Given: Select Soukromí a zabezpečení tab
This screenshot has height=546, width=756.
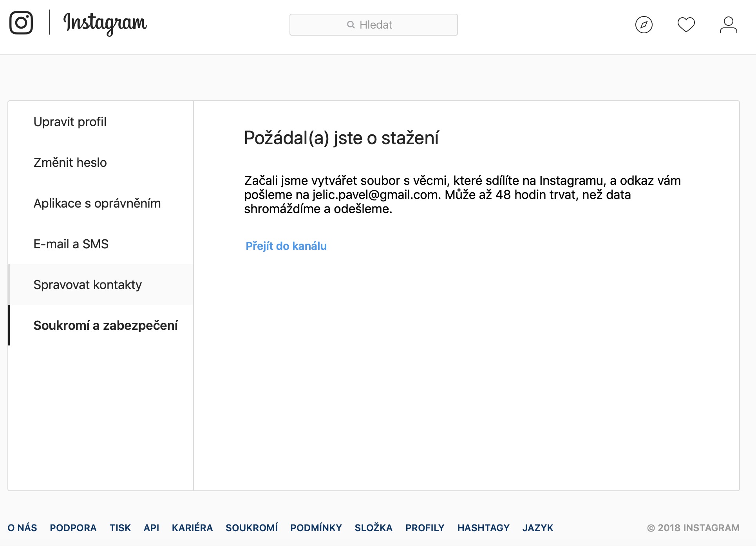Looking at the screenshot, I should tap(106, 325).
